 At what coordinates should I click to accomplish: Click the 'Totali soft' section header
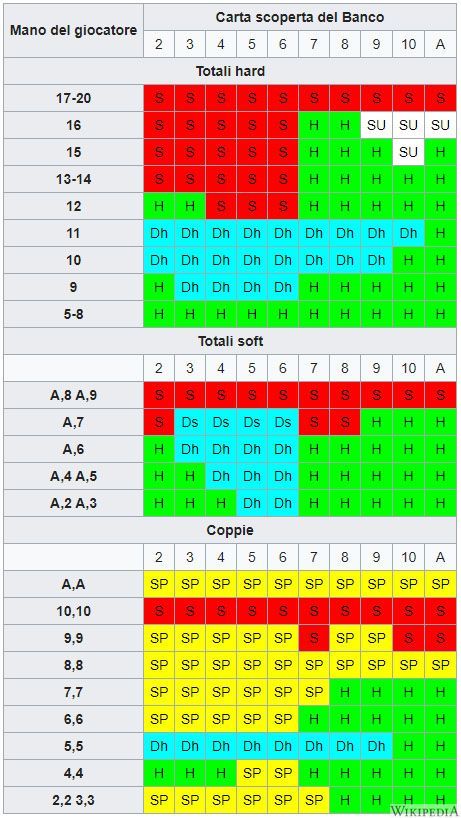(x=230, y=341)
